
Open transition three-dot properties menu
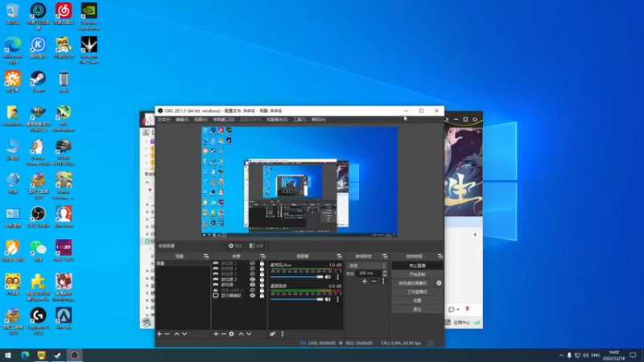(383, 282)
